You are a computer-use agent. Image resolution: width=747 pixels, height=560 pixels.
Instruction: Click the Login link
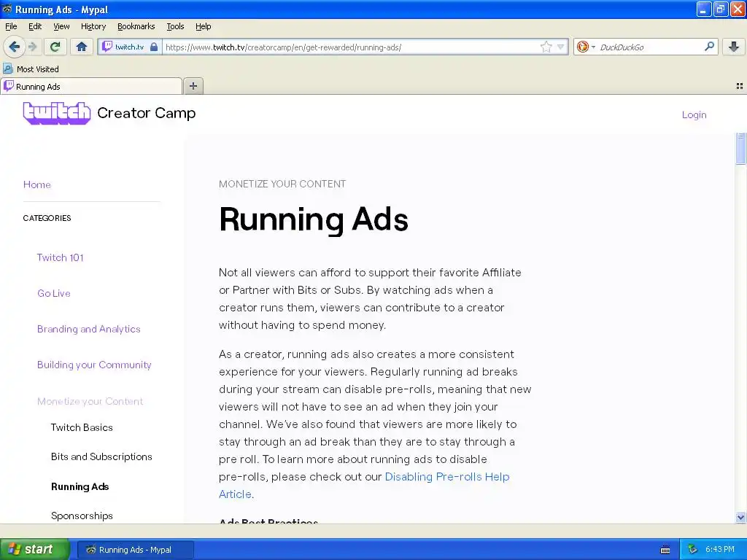click(x=694, y=114)
